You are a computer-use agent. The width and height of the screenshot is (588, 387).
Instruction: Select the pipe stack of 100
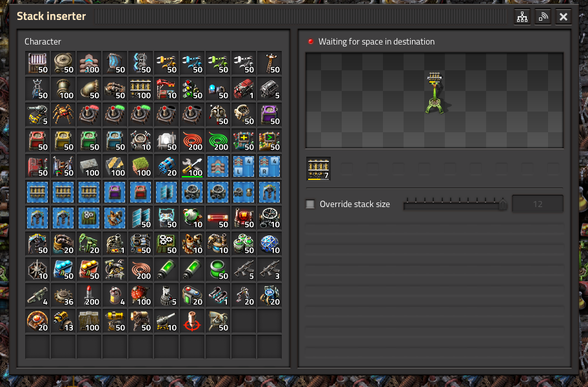[x=63, y=89]
